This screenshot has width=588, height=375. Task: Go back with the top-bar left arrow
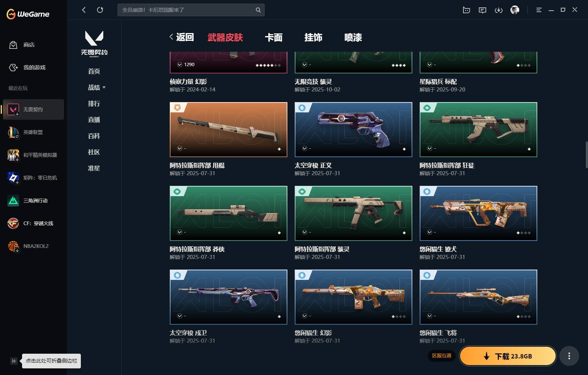(84, 10)
